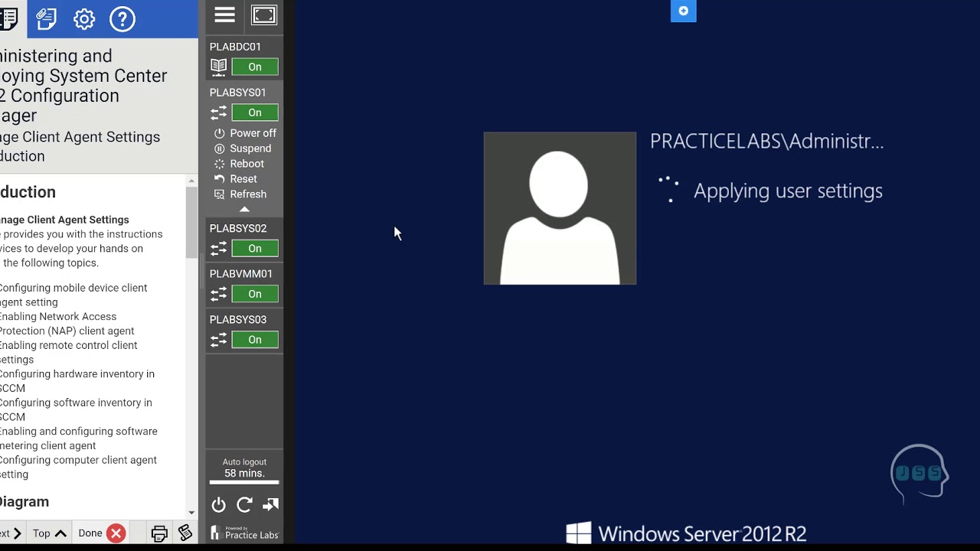Toggle PLABDC01 On power button

[x=255, y=67]
